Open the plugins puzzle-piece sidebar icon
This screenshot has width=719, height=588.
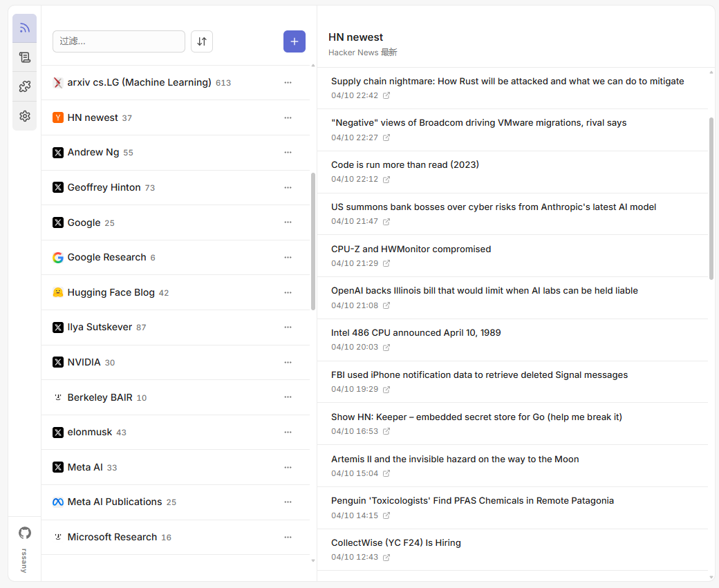(x=25, y=86)
